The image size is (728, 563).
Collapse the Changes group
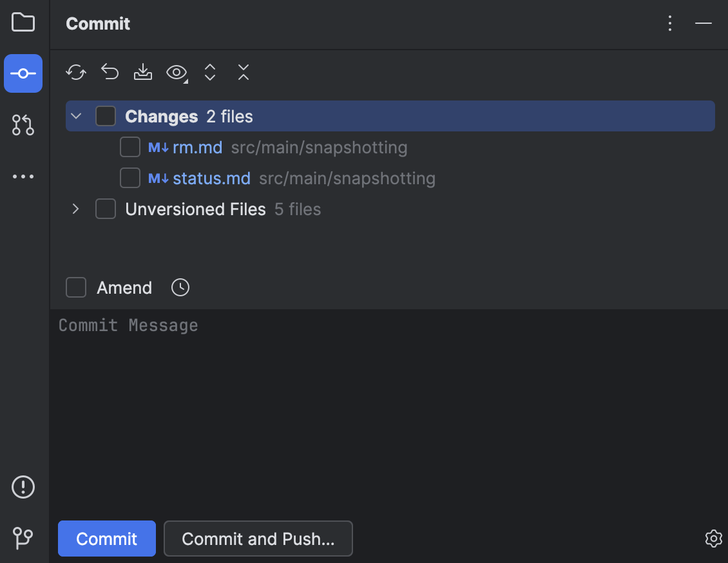[75, 116]
